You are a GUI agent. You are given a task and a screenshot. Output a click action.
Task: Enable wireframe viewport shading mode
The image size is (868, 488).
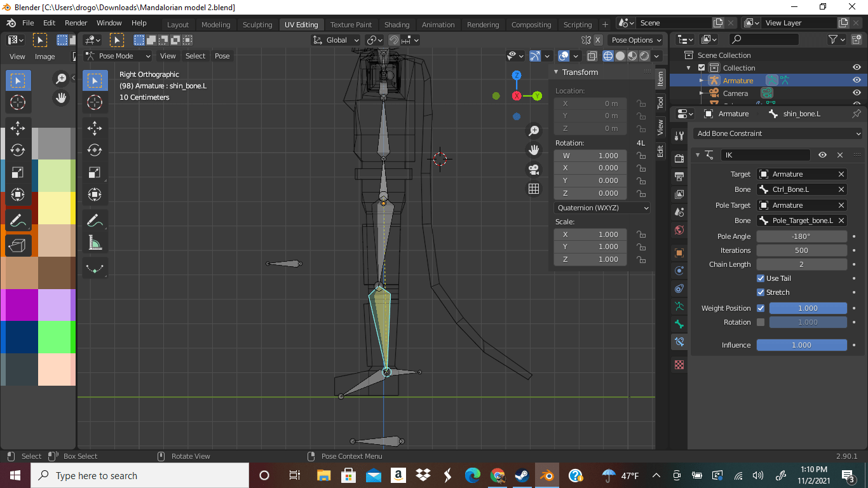(607, 56)
